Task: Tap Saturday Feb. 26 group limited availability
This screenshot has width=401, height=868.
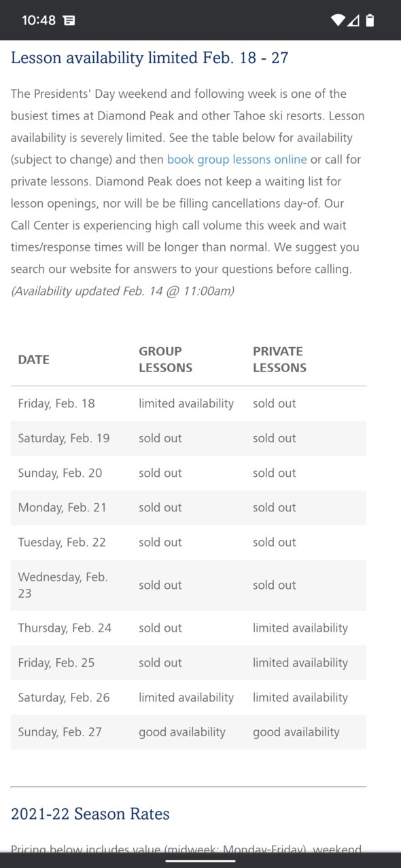Action: [186, 698]
